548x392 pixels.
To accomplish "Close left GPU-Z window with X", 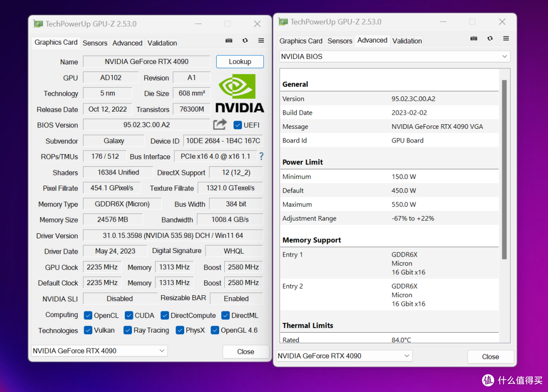I will [x=257, y=24].
